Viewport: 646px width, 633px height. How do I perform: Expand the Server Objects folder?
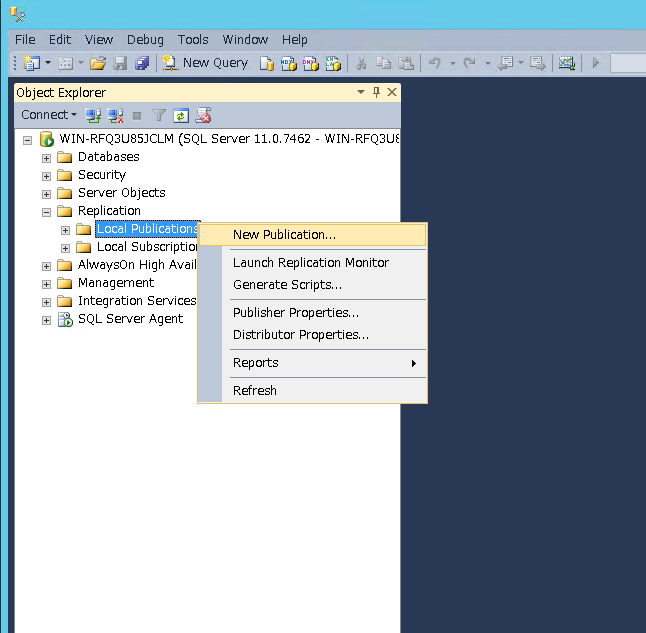46,194
